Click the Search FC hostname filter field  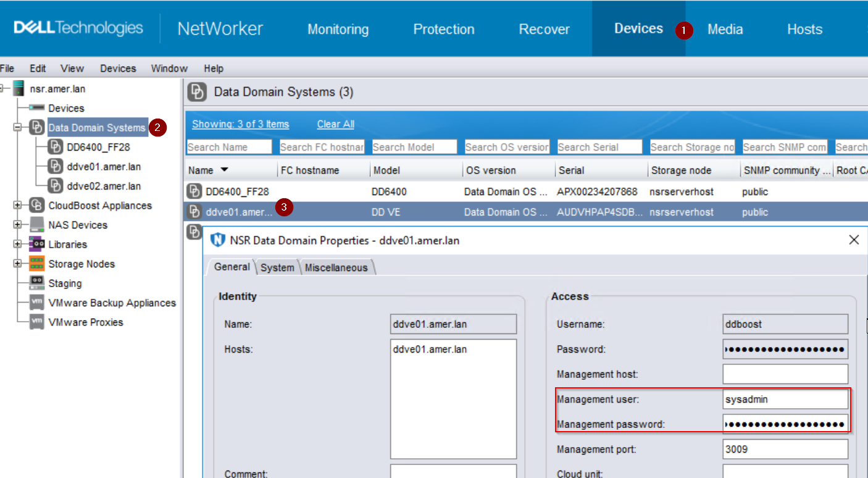point(322,147)
